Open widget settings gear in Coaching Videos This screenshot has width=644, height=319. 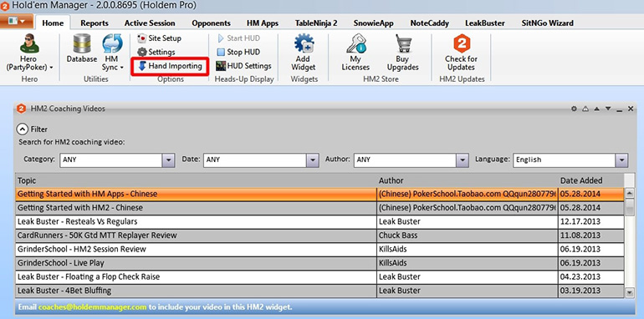coord(575,109)
